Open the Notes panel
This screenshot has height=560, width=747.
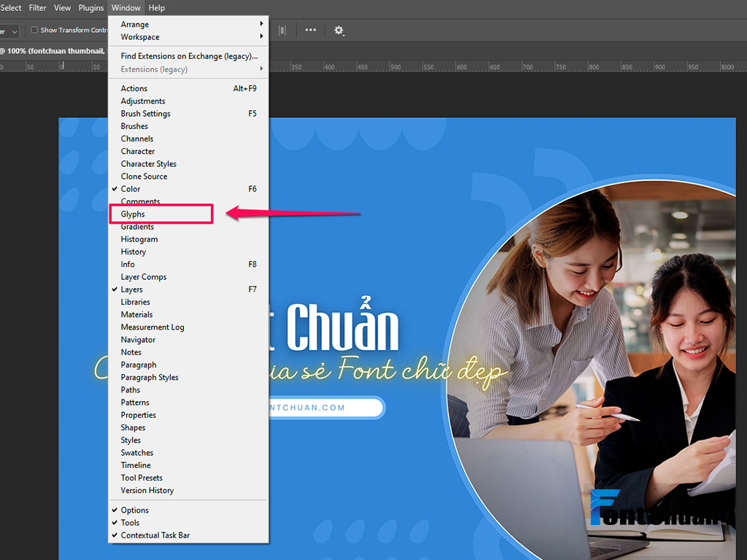(189, 352)
